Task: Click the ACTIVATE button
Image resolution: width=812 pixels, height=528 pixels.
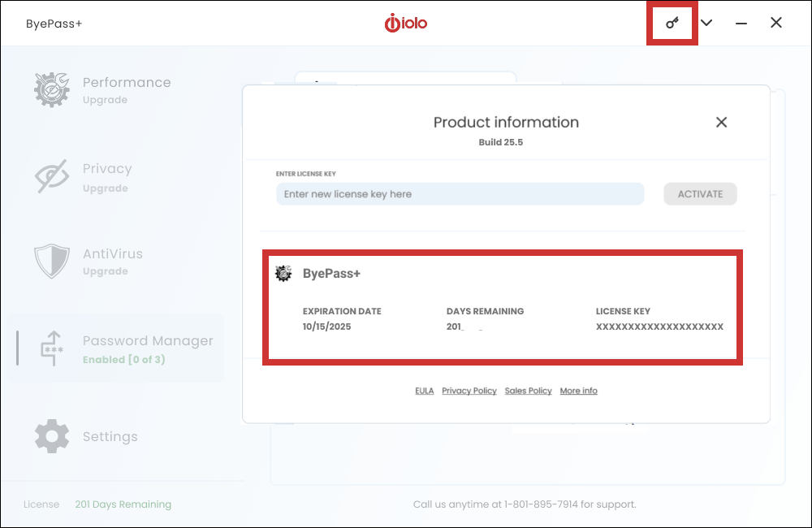Action: (x=700, y=194)
